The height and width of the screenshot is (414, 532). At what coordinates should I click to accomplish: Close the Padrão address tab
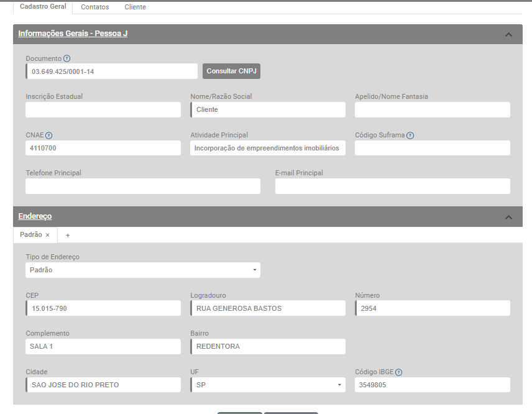point(47,235)
